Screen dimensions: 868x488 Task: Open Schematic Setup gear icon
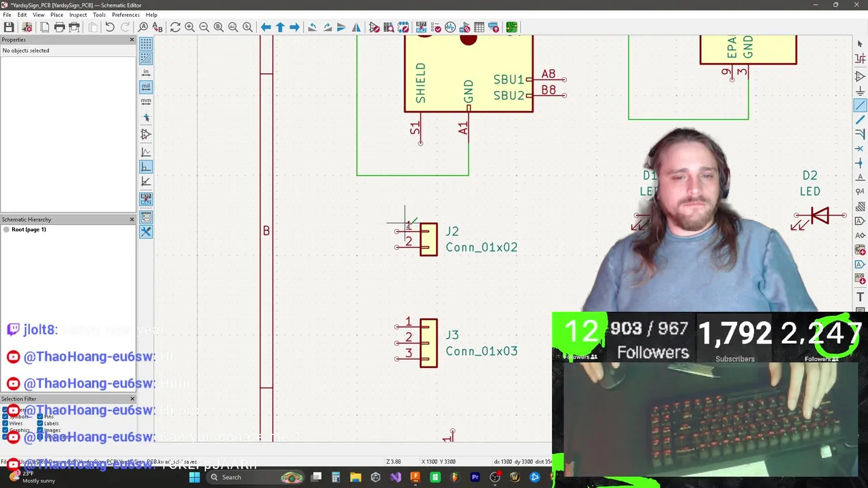(27, 27)
